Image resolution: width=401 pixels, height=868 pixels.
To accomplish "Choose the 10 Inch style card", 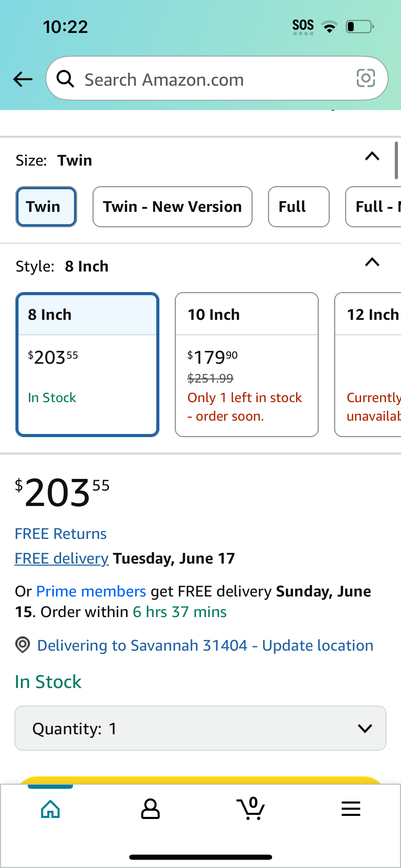I will 247,364.
